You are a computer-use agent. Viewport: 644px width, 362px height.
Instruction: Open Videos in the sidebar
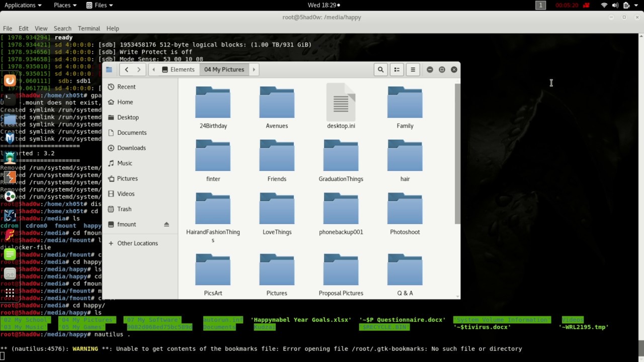coord(140,194)
